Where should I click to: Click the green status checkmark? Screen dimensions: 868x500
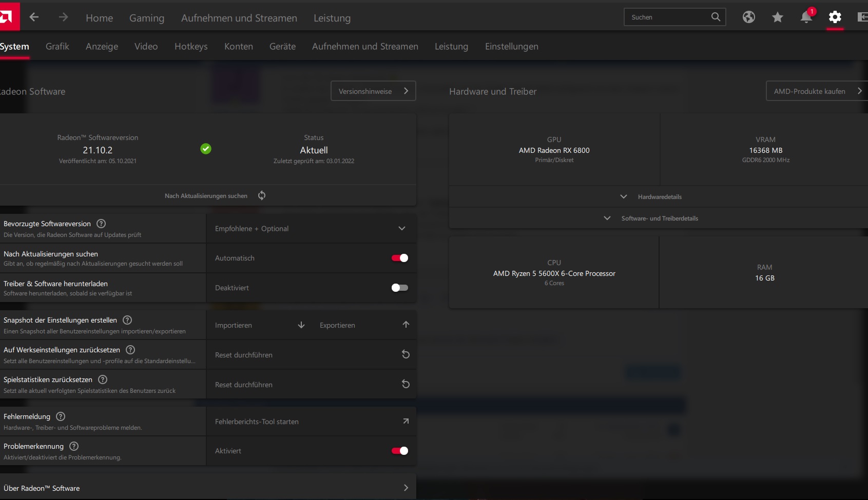pyautogui.click(x=206, y=149)
